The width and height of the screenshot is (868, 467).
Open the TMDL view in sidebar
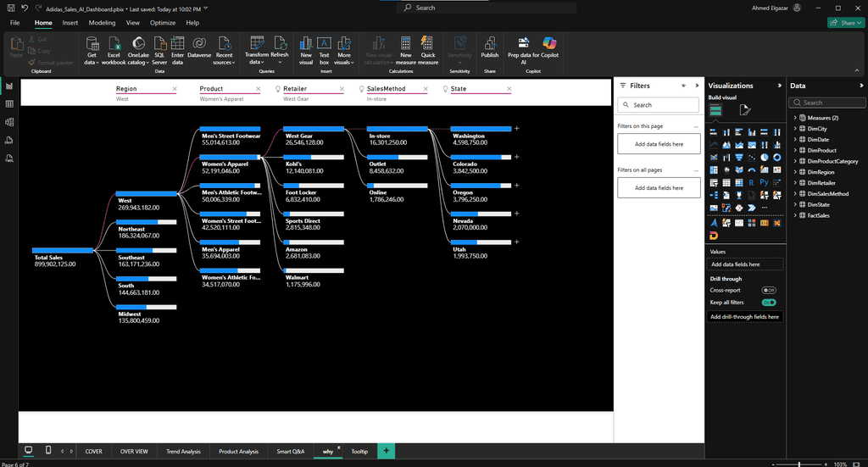pyautogui.click(x=9, y=158)
